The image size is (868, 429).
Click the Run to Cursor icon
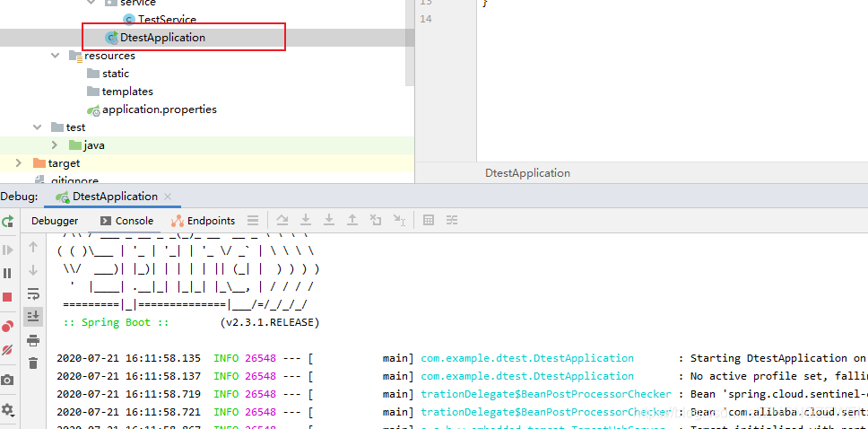399,221
